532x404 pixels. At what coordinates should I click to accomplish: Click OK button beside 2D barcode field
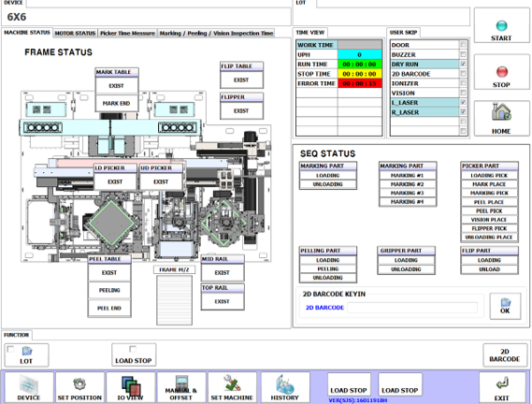(505, 306)
